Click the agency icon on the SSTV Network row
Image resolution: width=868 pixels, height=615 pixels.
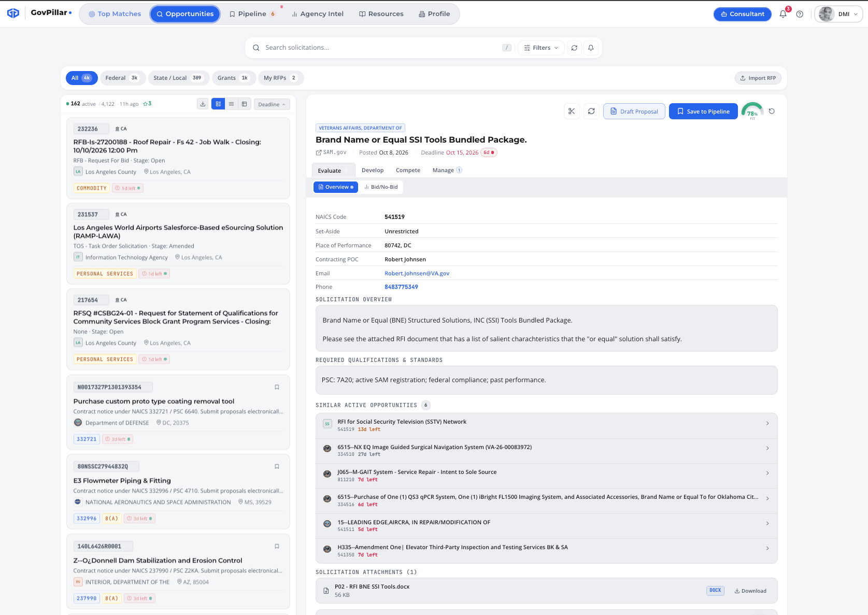tap(327, 424)
